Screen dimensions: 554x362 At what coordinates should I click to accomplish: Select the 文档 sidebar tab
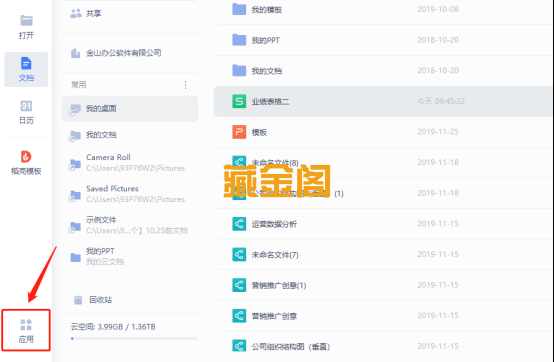point(26,69)
